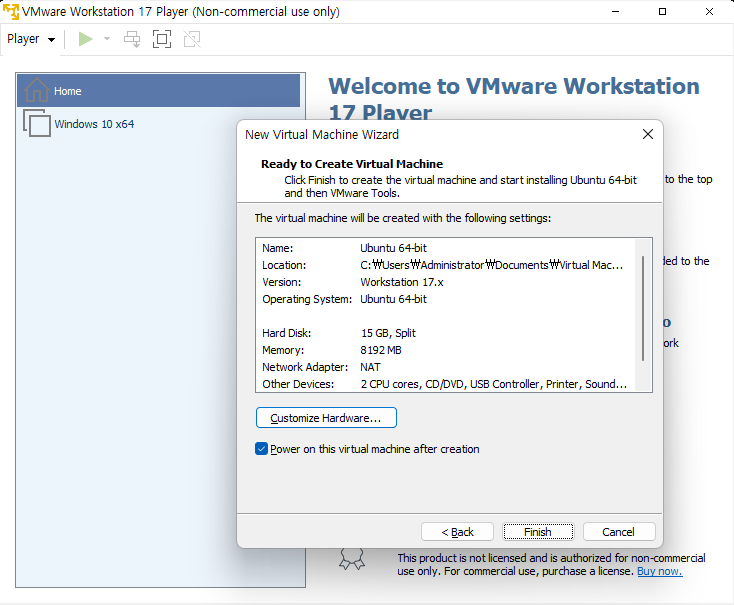Open the Player menu

(31, 39)
